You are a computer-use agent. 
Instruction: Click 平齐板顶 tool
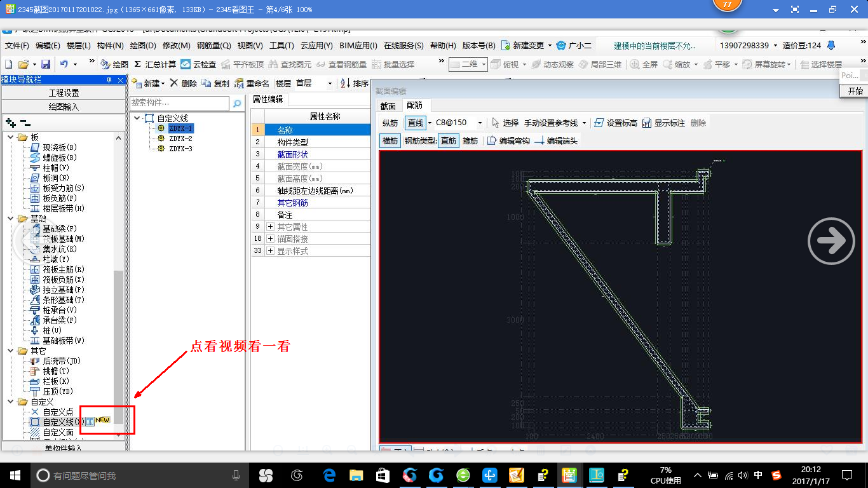[242, 64]
